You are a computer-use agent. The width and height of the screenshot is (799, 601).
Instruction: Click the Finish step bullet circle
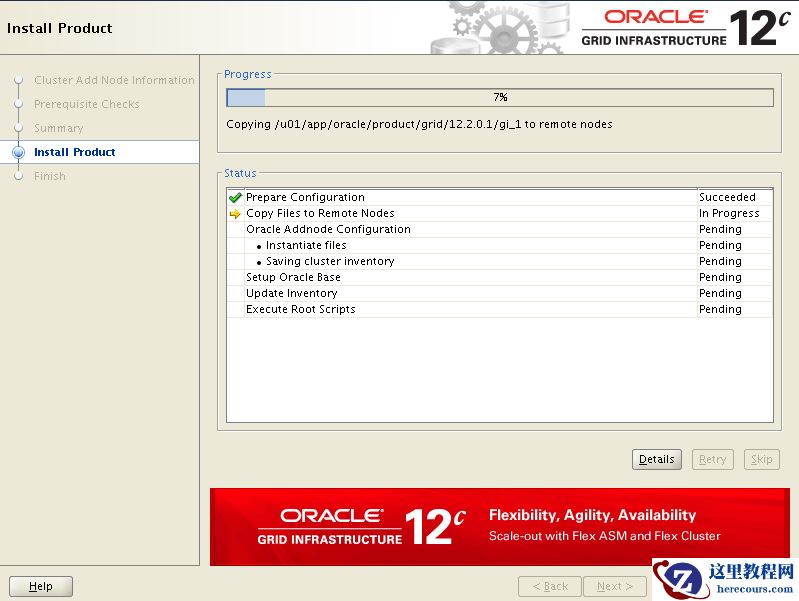click(x=19, y=176)
